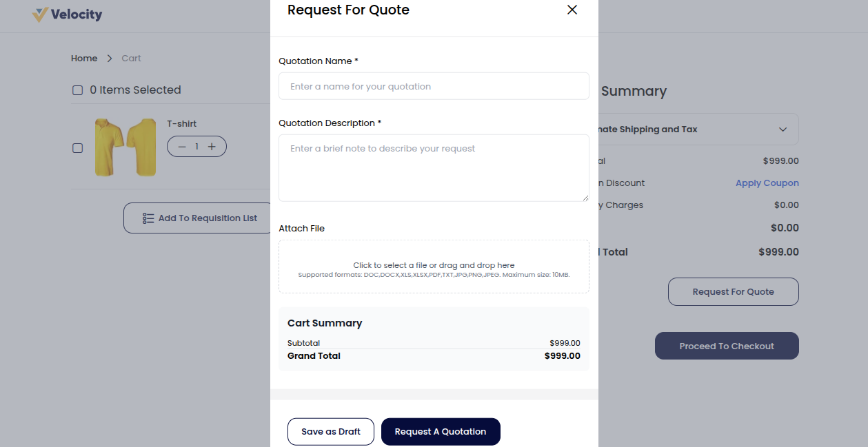Open the Home breadcrumb link
Screen dimensions: 868x447
click(x=83, y=58)
